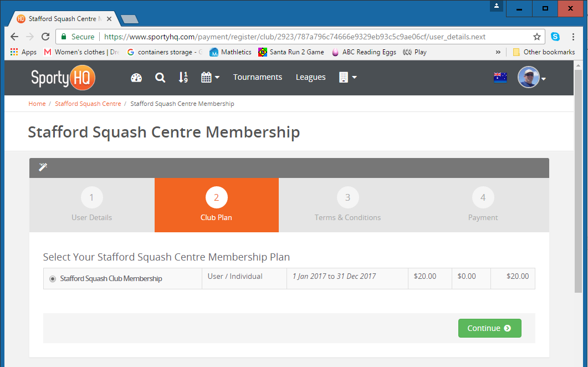Click the SportyHQ logo

(62, 77)
